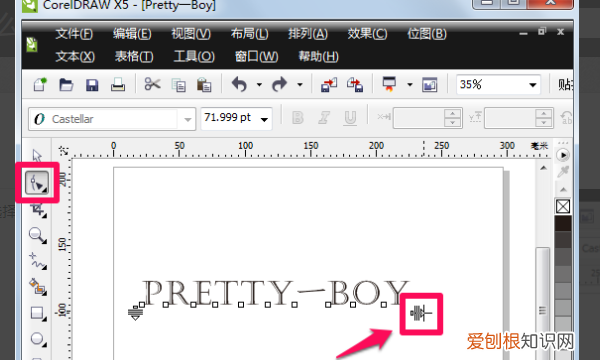Toggle Italic text formatting
Screen dimensions: 600x360
click(324, 118)
